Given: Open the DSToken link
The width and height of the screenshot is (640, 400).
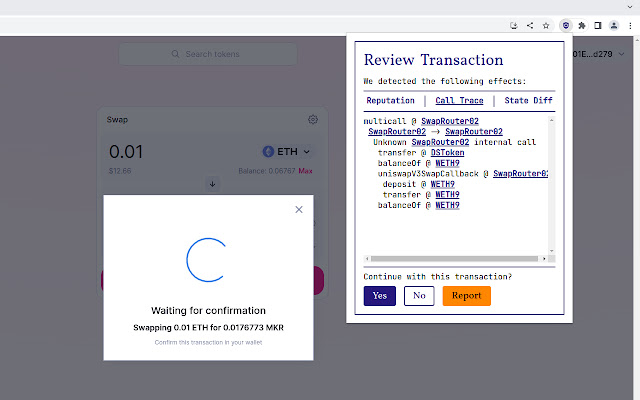Looking at the screenshot, I should [x=447, y=153].
